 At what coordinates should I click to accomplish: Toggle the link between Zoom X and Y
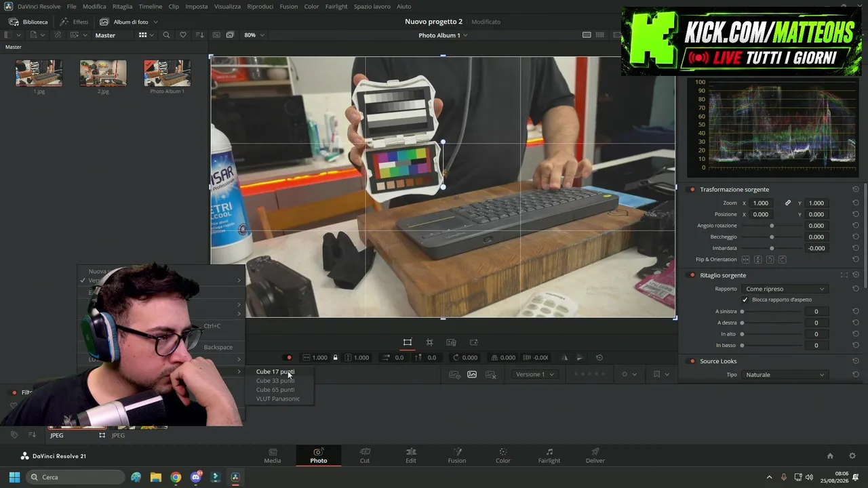(x=788, y=203)
